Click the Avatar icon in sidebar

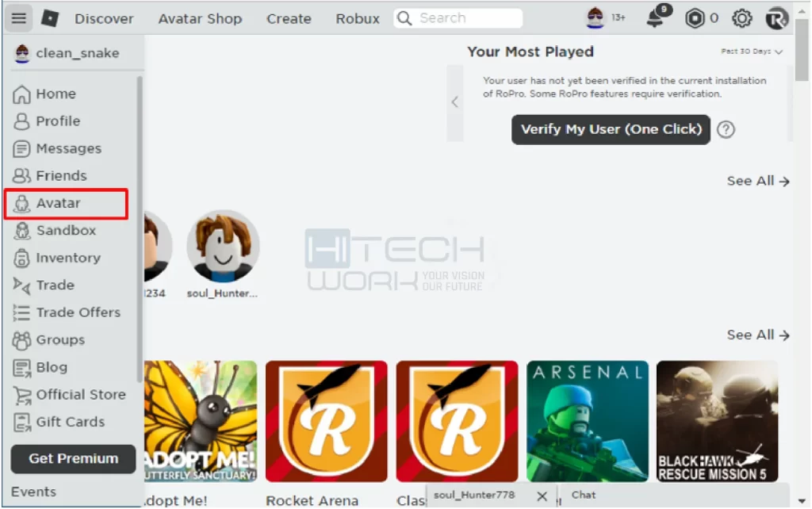(x=21, y=204)
